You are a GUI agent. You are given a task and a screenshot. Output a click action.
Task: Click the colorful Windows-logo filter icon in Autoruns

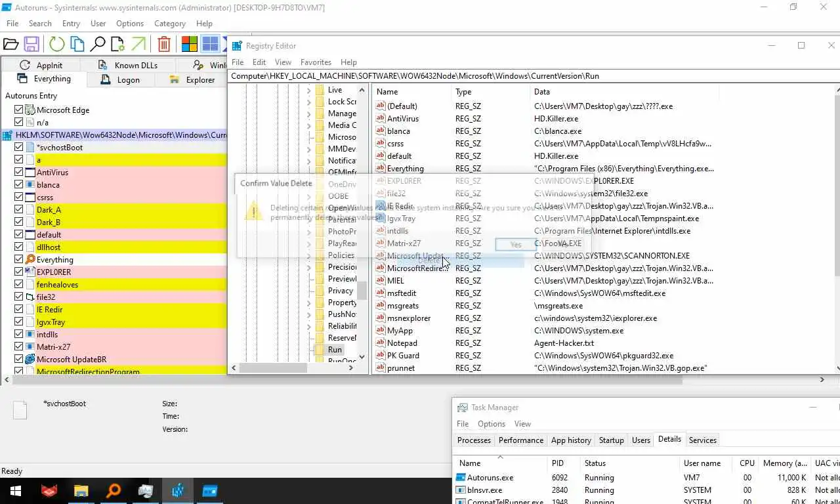click(190, 45)
